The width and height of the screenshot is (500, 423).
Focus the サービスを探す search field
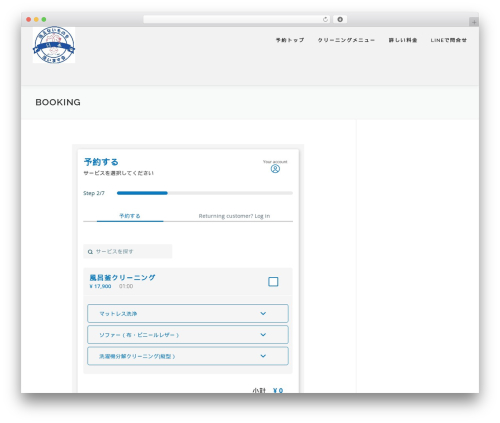pos(128,251)
